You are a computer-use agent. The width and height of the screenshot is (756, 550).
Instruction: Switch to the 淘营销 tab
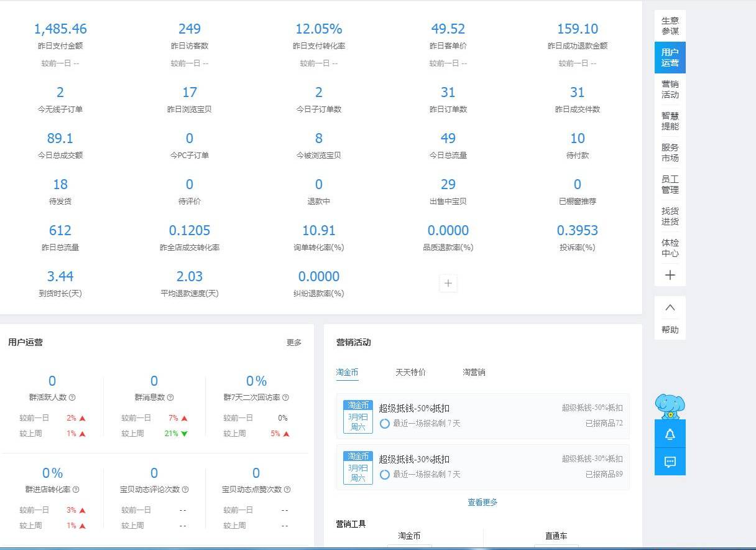click(474, 372)
